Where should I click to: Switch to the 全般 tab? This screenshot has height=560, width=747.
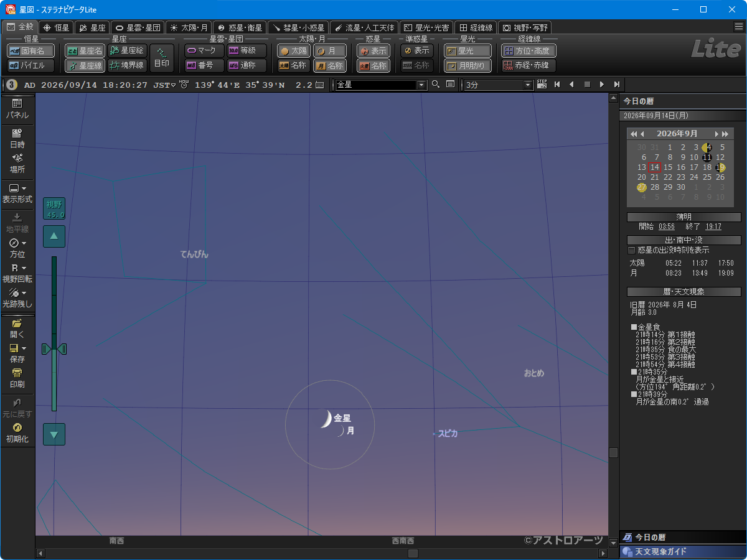[20, 27]
